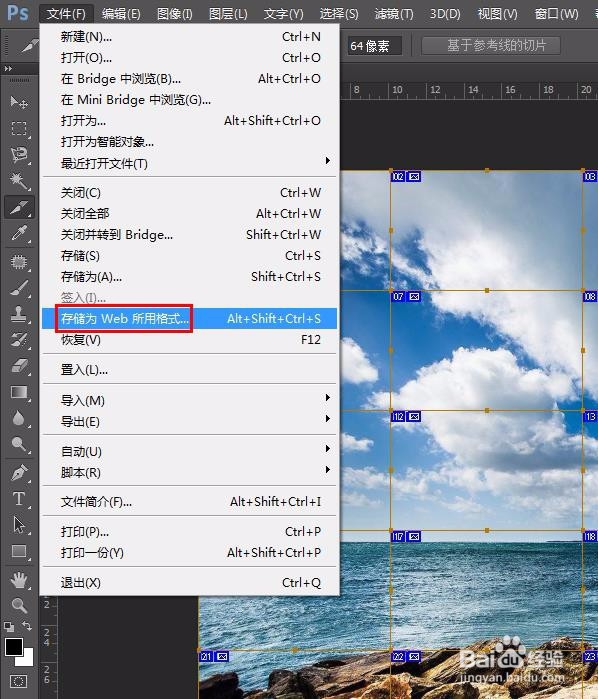The width and height of the screenshot is (598, 699).
Task: Select the Hand tool
Action: pos(19,580)
